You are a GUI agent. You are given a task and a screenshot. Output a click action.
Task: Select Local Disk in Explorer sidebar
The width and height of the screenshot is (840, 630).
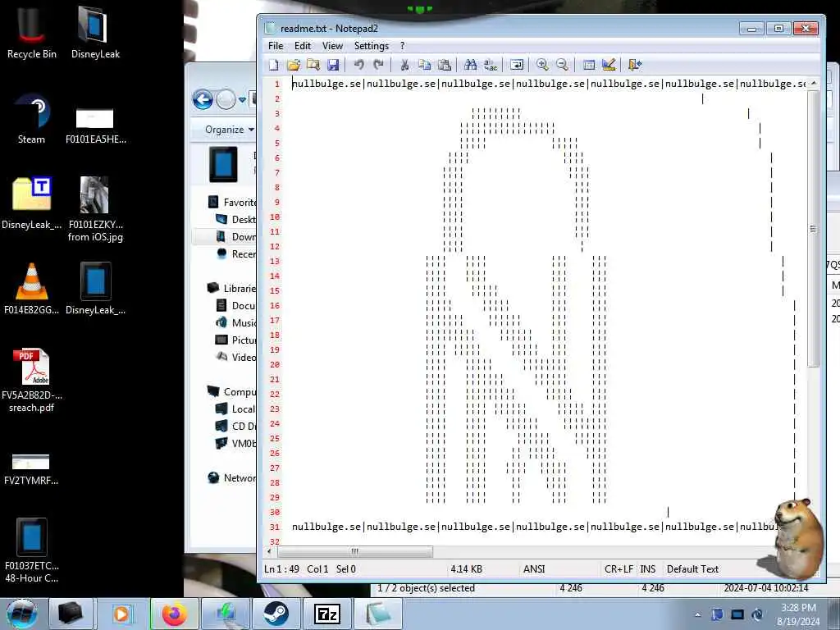click(x=236, y=409)
